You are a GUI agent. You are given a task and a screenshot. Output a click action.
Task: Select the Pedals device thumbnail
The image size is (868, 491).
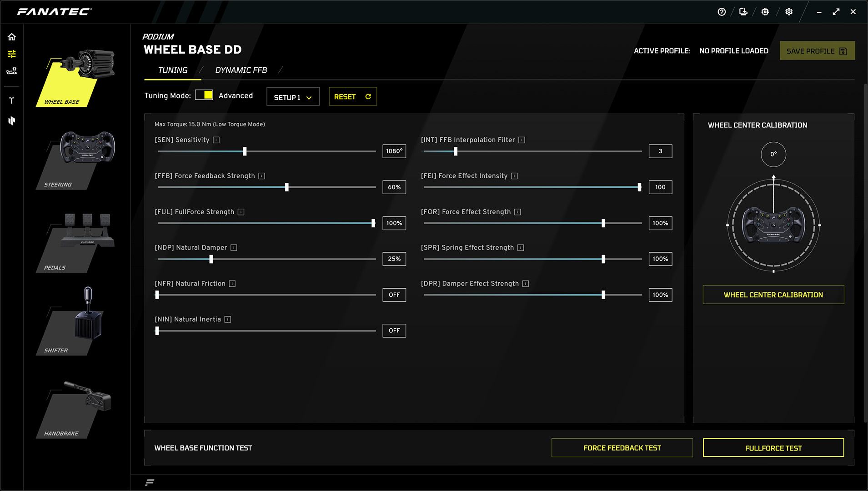point(75,243)
